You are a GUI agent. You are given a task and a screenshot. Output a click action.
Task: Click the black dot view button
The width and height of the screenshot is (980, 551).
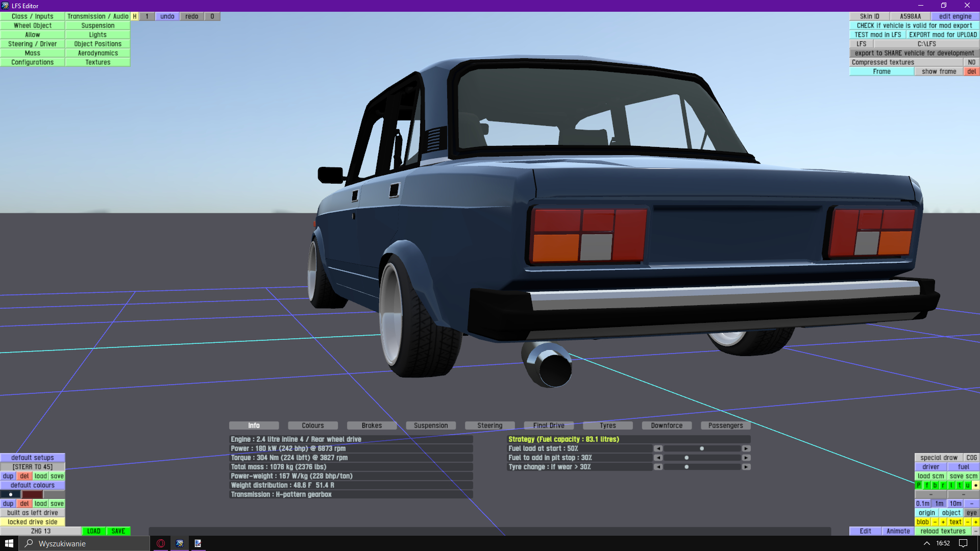[975, 485]
